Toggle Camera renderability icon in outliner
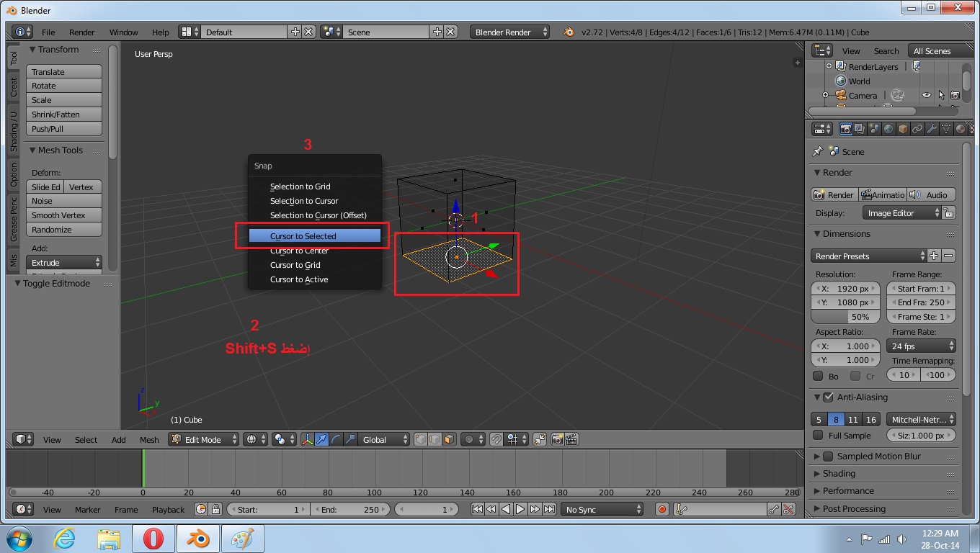Screen dimensions: 980x553 coord(954,95)
